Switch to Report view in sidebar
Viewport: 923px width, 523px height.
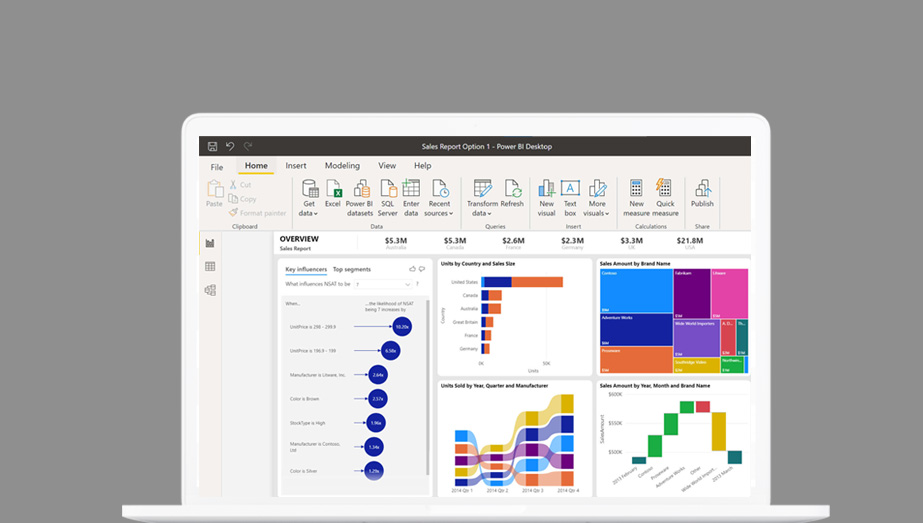coord(210,243)
